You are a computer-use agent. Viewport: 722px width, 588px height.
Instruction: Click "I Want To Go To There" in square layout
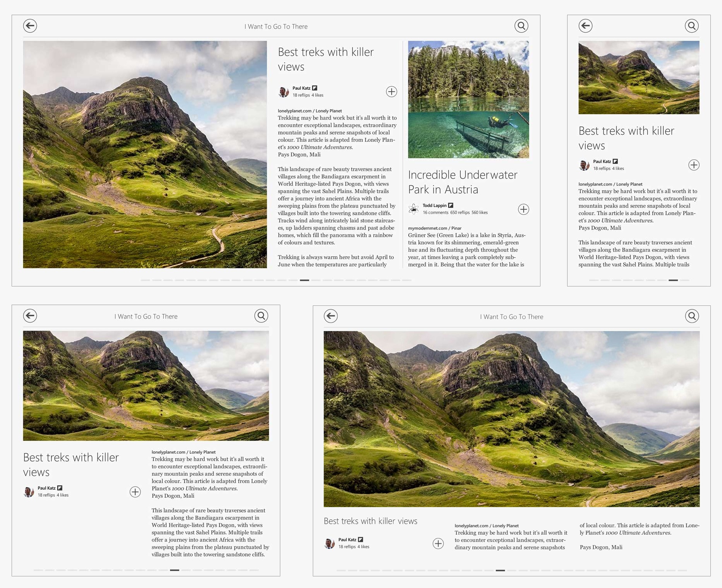pos(146,316)
